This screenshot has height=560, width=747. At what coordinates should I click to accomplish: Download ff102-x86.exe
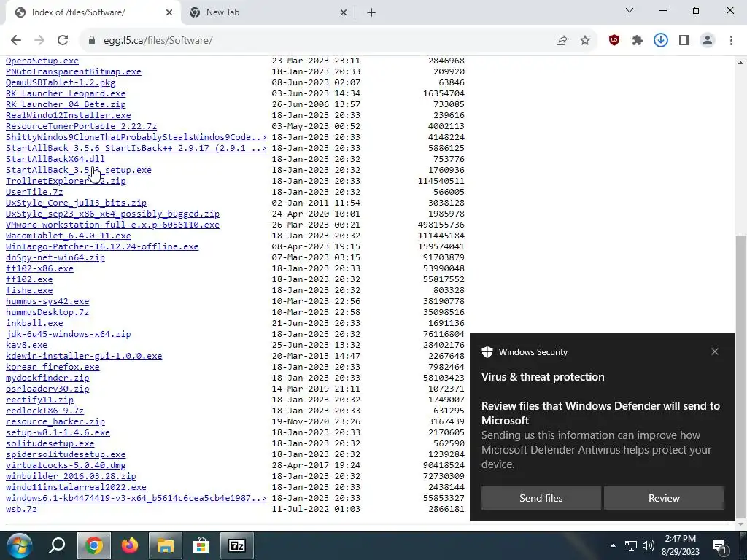[x=39, y=268]
